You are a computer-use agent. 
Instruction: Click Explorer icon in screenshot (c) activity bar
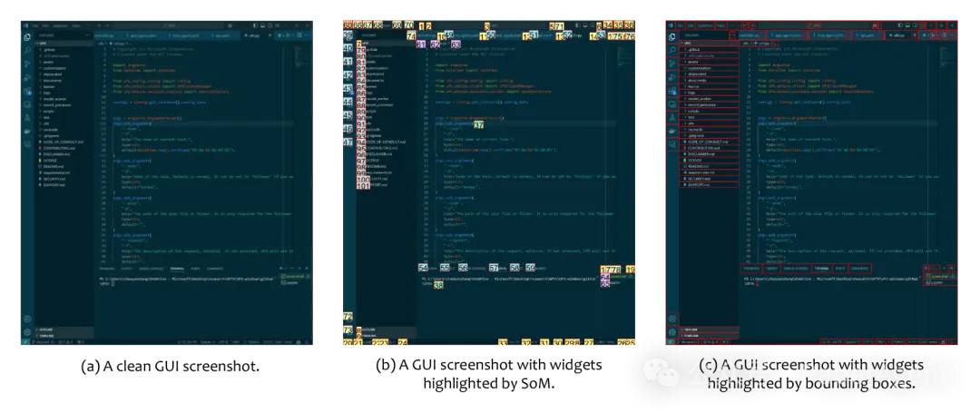click(x=671, y=37)
